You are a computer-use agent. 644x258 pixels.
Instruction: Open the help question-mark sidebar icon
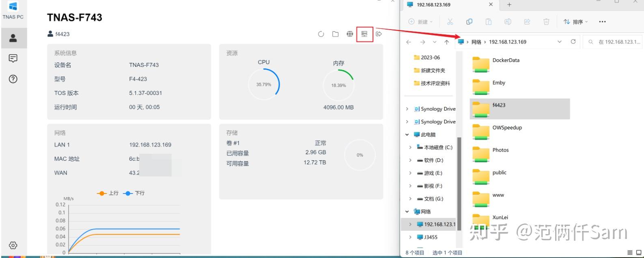click(x=13, y=79)
